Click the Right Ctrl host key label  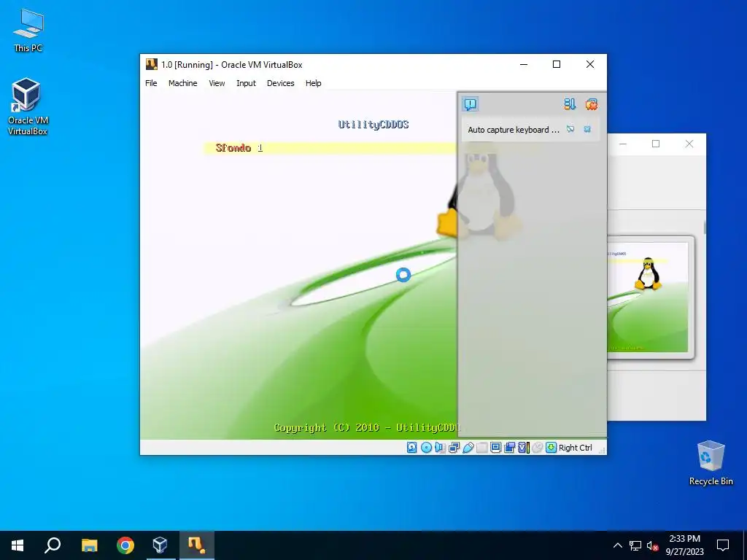575,448
